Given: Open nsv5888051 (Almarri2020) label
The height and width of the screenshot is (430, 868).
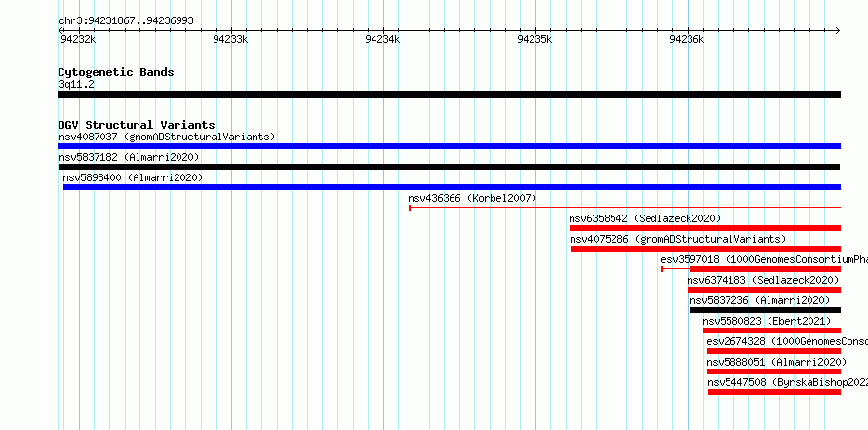Looking at the screenshot, I should (x=776, y=362).
